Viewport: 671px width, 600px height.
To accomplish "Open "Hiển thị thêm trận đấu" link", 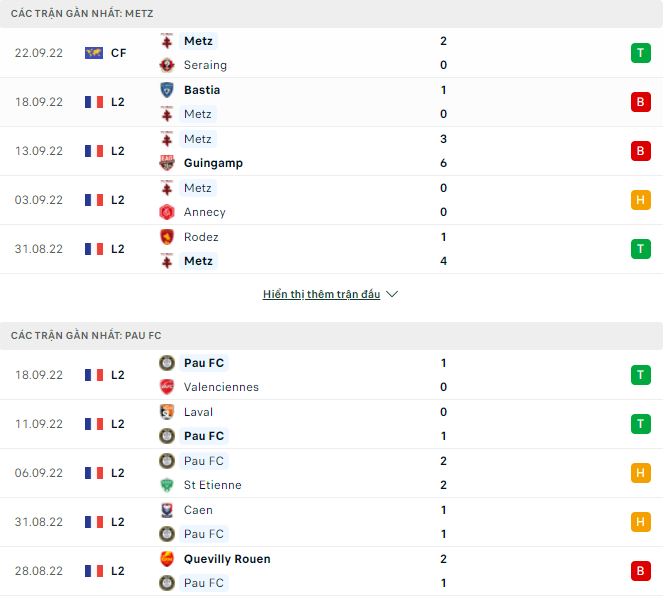I will click(x=321, y=295).
